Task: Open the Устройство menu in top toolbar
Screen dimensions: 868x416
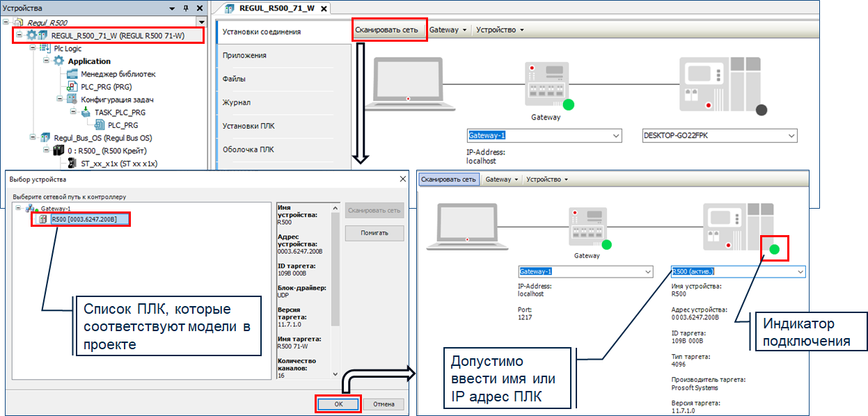Action: click(499, 30)
